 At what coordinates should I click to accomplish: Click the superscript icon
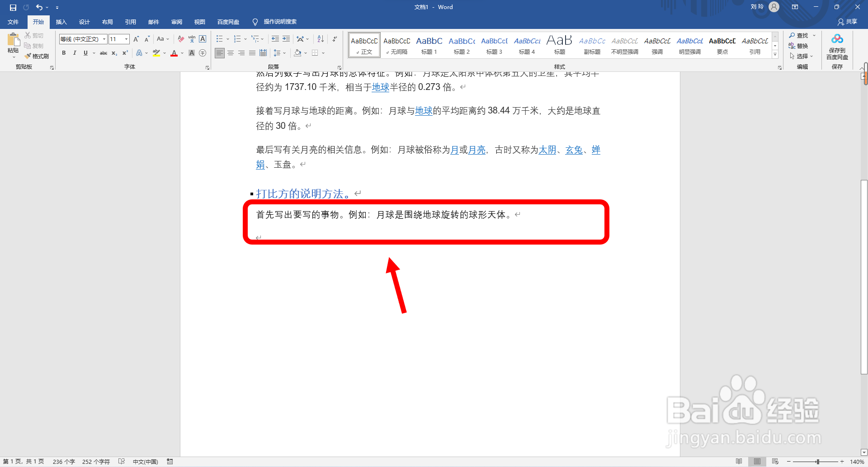125,53
